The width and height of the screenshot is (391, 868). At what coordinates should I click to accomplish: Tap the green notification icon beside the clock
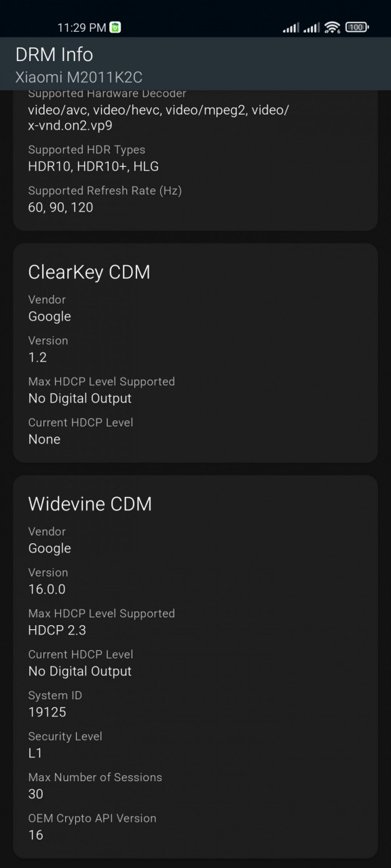(x=115, y=27)
